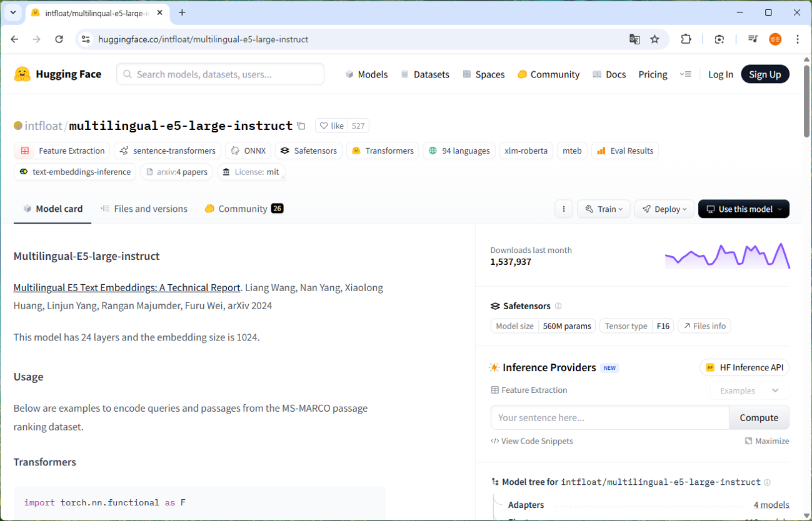812x521 pixels.
Task: Open the Multilingual E5 Technical Report link
Action: click(x=127, y=287)
